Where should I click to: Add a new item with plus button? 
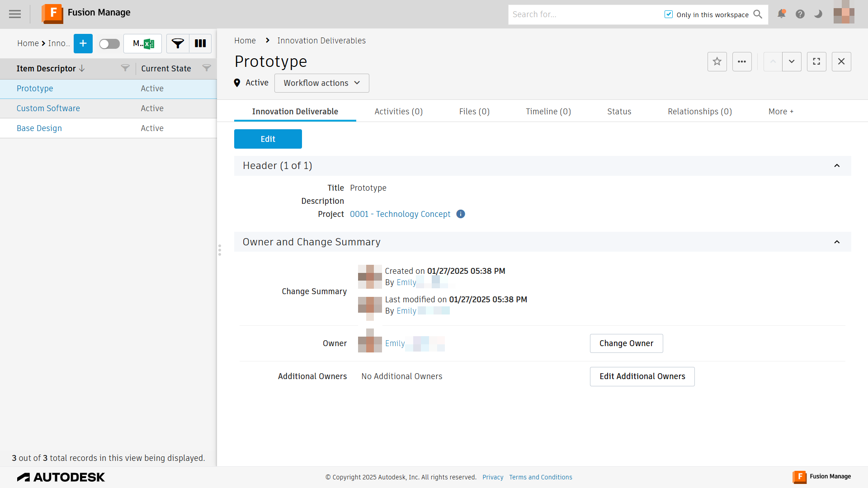click(83, 43)
